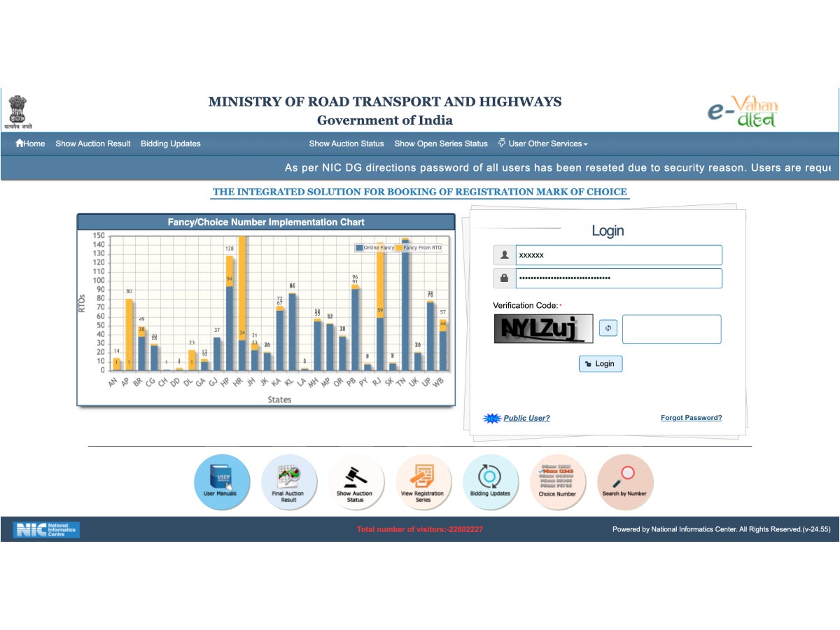The image size is (840, 630).
Task: Click the NIC logo in footer
Action: coord(46,530)
